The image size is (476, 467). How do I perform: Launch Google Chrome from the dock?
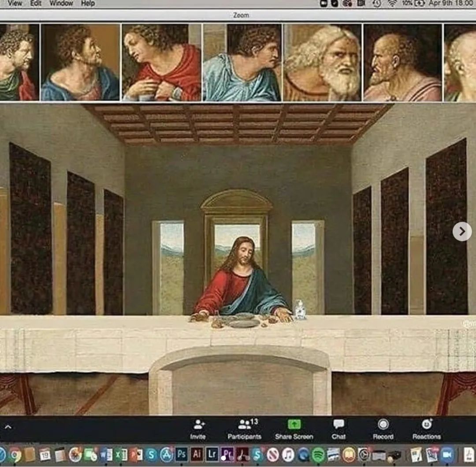15,455
